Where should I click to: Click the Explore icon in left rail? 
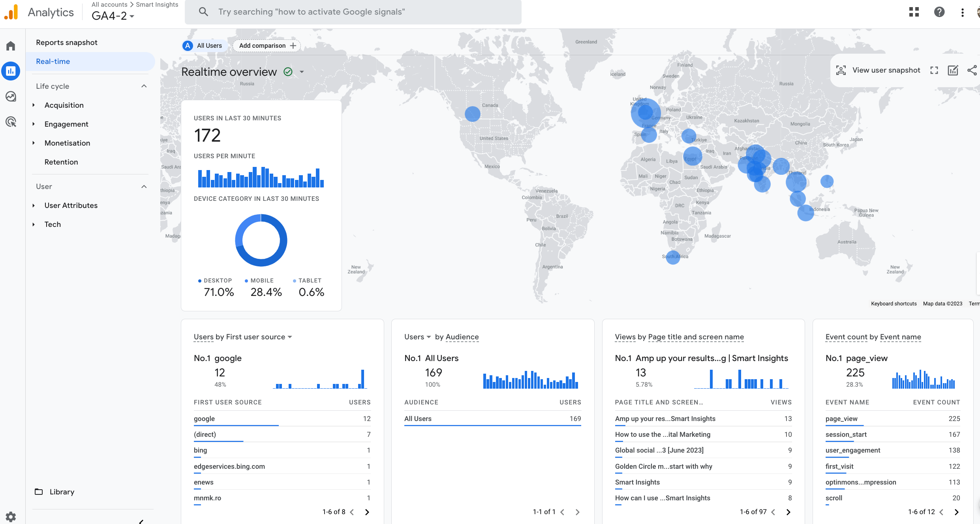click(11, 96)
